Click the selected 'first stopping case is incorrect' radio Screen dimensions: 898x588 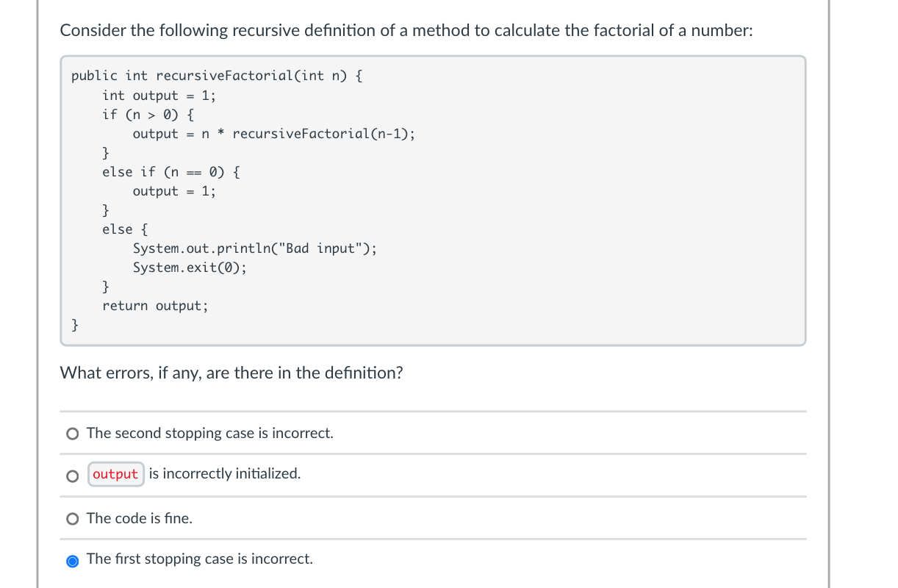click(72, 562)
